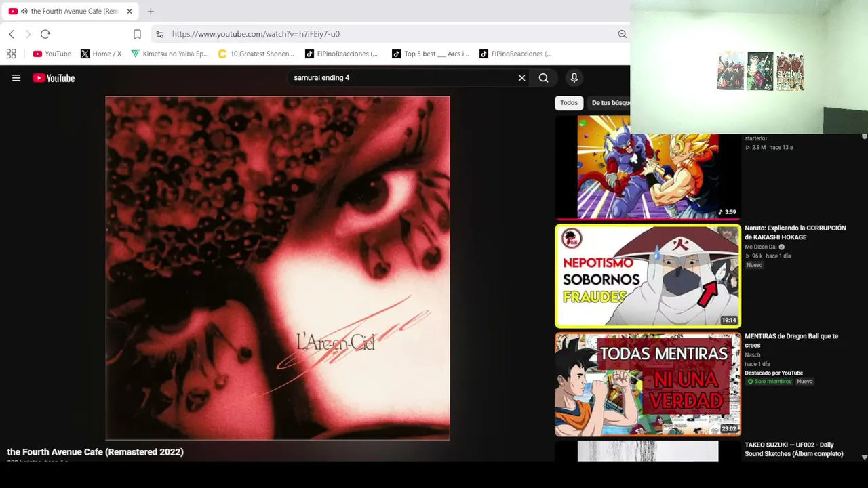868x488 pixels.
Task: Open the zoom magnifier in address bar
Action: tap(622, 34)
